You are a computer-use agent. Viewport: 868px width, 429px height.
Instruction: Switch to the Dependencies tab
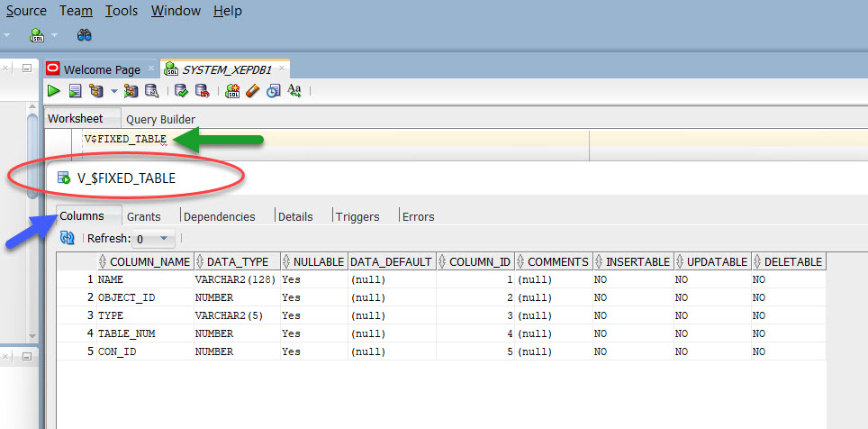[219, 216]
